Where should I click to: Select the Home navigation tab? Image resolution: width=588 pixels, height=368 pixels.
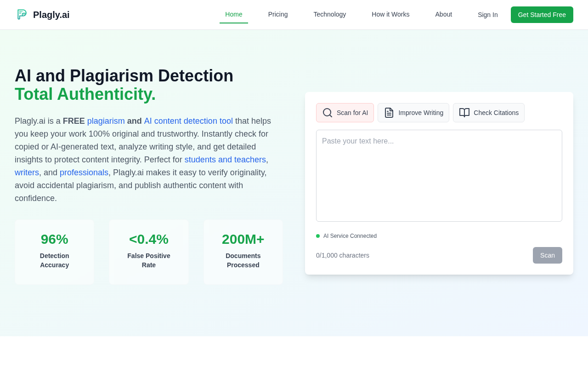point(233,14)
